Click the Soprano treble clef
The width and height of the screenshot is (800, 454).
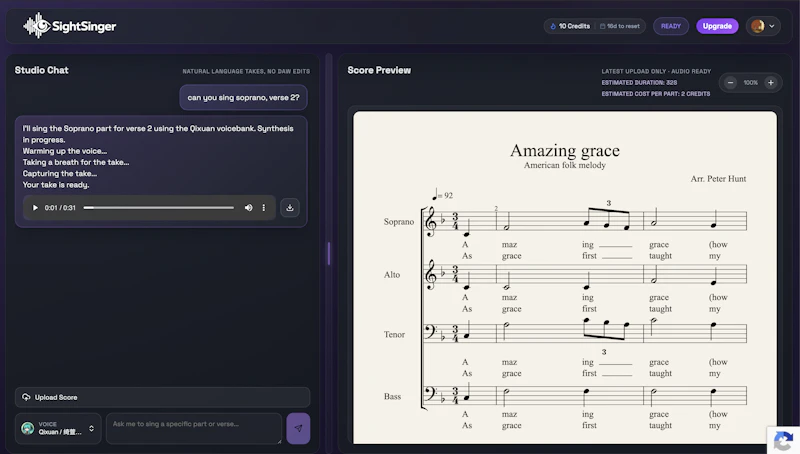click(431, 222)
